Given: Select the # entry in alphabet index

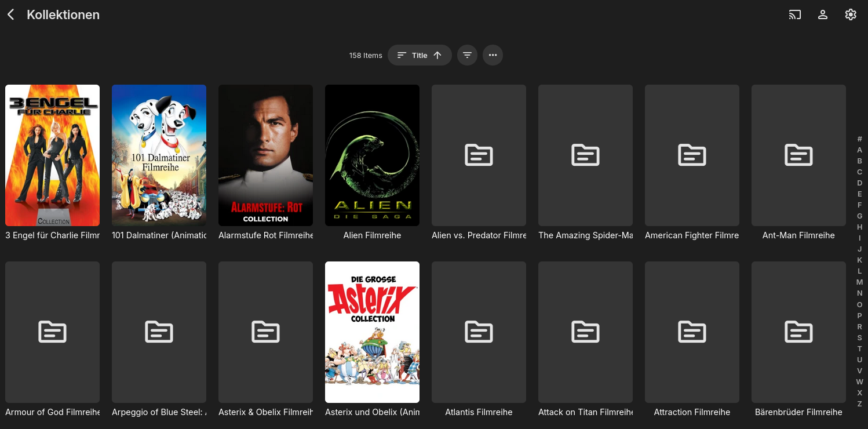Looking at the screenshot, I should click(859, 139).
